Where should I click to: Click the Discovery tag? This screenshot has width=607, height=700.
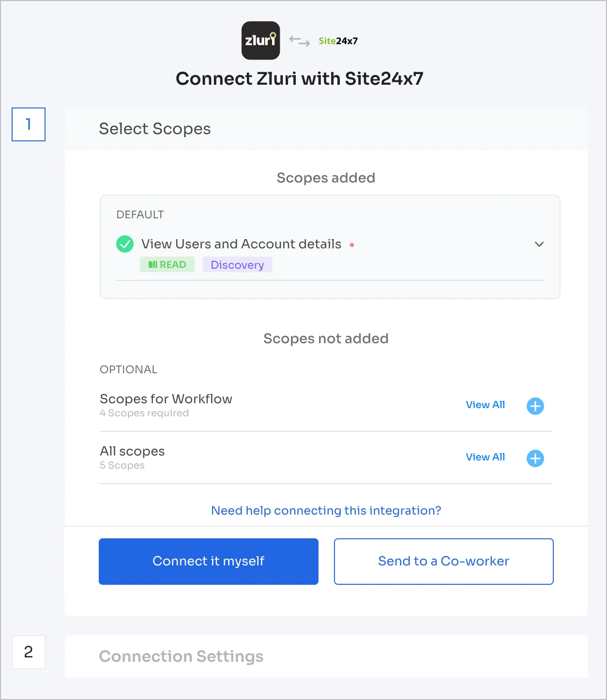(237, 265)
